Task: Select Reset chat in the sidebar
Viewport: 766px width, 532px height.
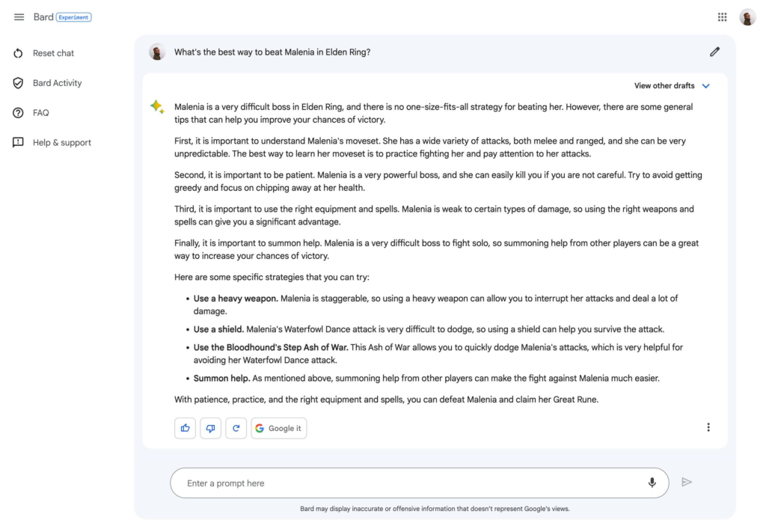Action: pyautogui.click(x=53, y=53)
